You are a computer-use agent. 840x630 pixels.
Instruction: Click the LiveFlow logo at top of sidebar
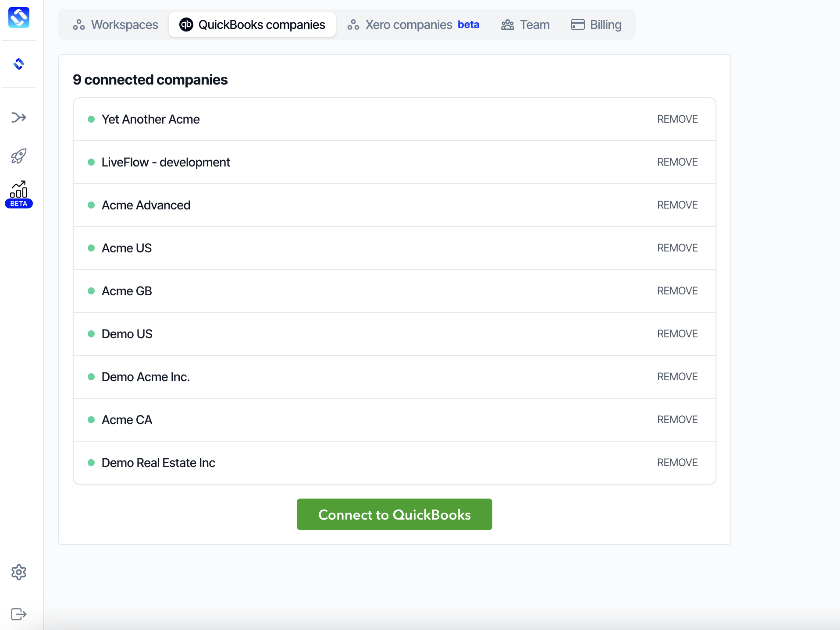point(19,18)
